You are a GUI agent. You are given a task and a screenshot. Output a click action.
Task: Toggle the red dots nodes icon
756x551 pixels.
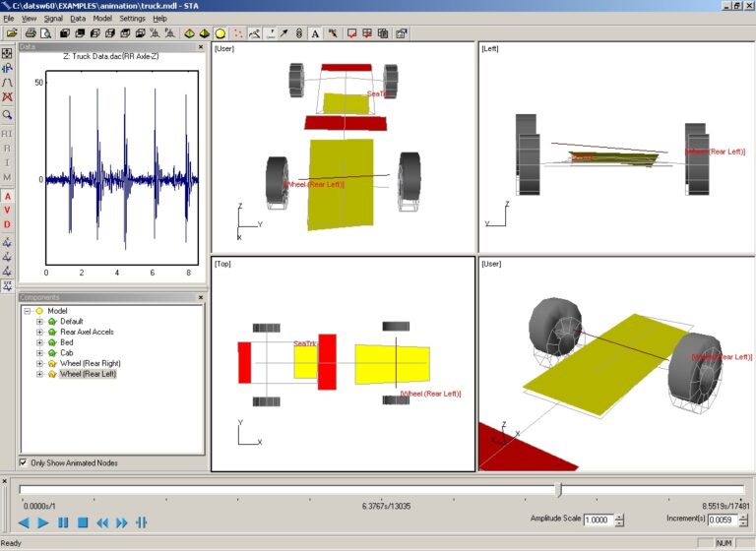click(237, 33)
